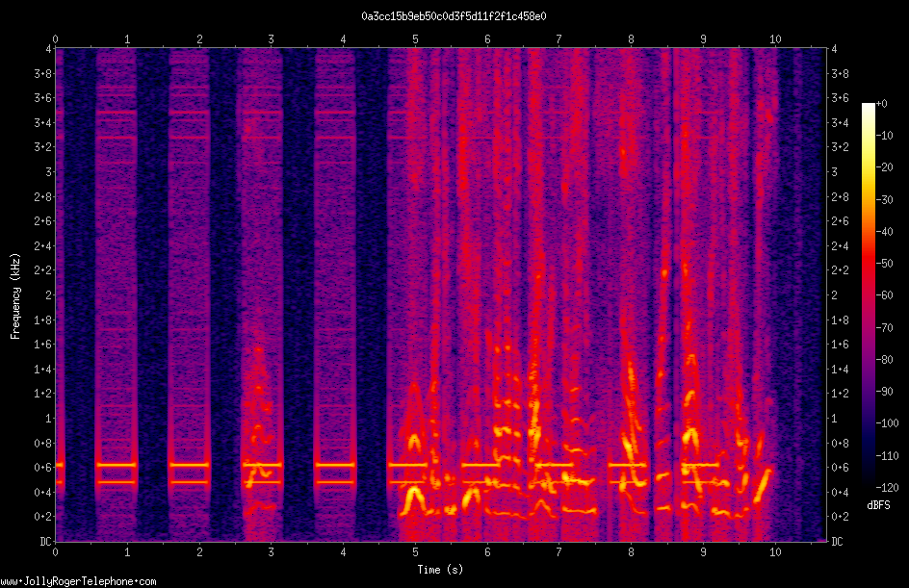This screenshot has width=909, height=588.
Task: Click the spectrogram title 0a3cc15b9eb50c0d3f5d11f2f1c458e0
Action: click(454, 16)
